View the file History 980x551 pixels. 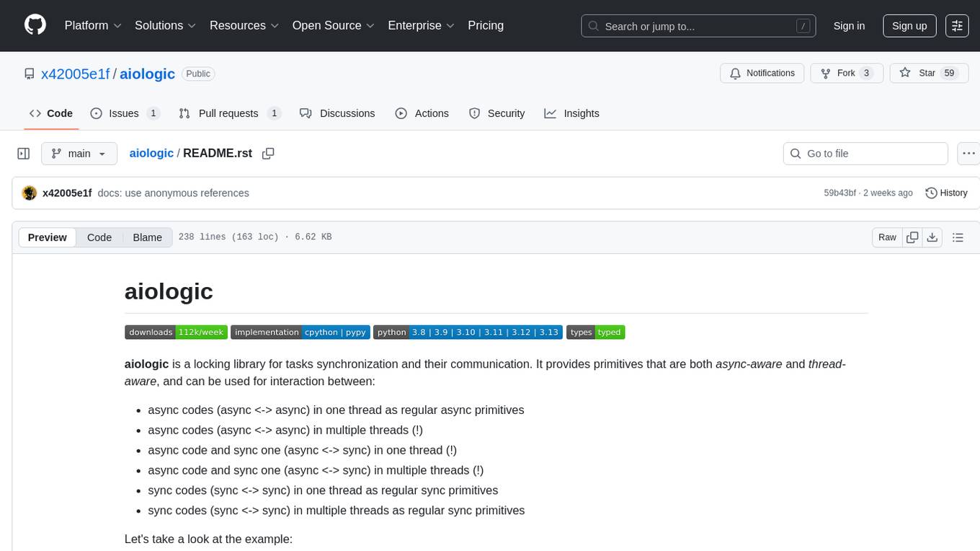tap(946, 193)
